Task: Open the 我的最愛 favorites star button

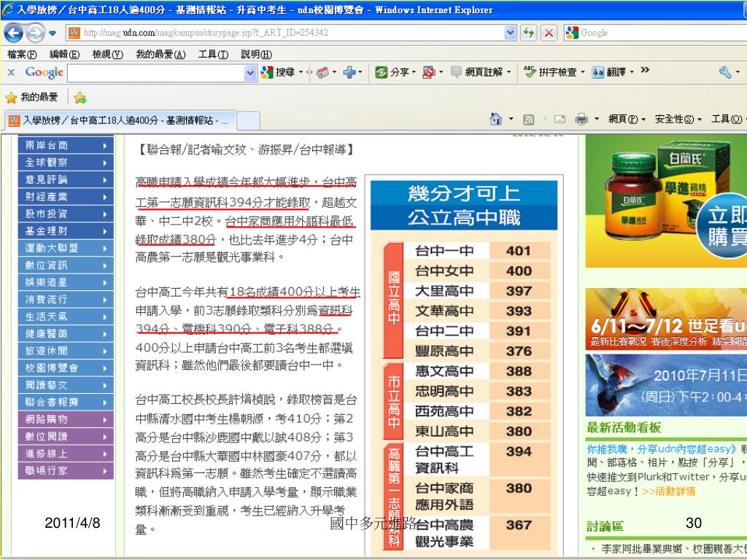Action: (x=32, y=97)
